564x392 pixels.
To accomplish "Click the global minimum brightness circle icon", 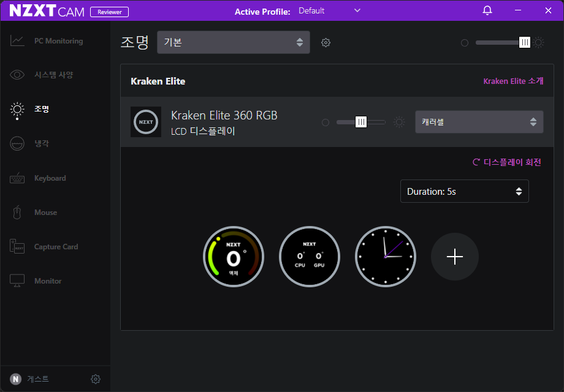I will tap(464, 43).
